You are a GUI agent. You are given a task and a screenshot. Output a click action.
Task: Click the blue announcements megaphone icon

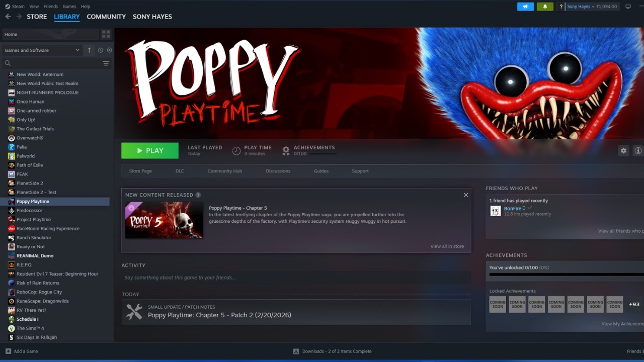(525, 7)
